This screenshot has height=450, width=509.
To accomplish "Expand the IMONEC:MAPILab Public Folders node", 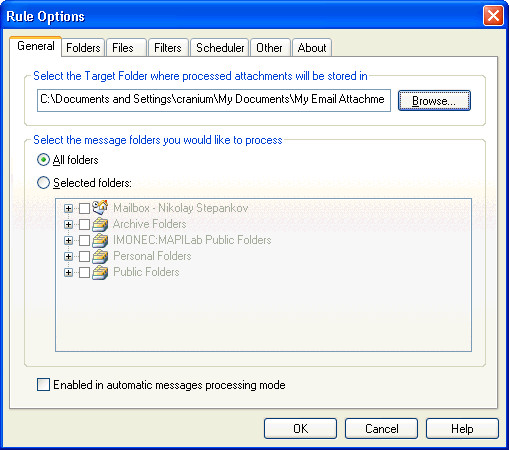I will pyautogui.click(x=68, y=240).
